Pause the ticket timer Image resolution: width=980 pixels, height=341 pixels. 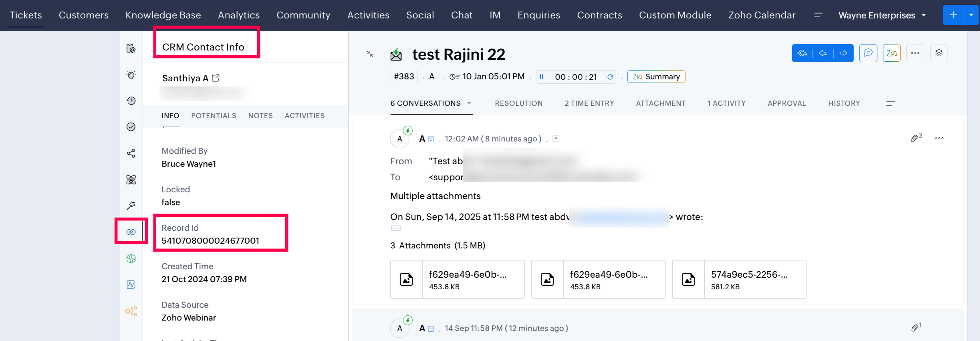pyautogui.click(x=541, y=77)
